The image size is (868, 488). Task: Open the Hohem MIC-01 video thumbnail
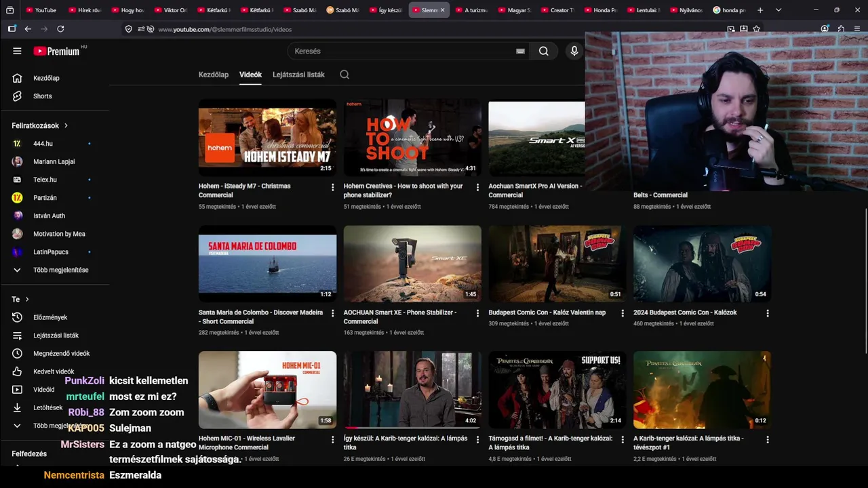(x=267, y=390)
